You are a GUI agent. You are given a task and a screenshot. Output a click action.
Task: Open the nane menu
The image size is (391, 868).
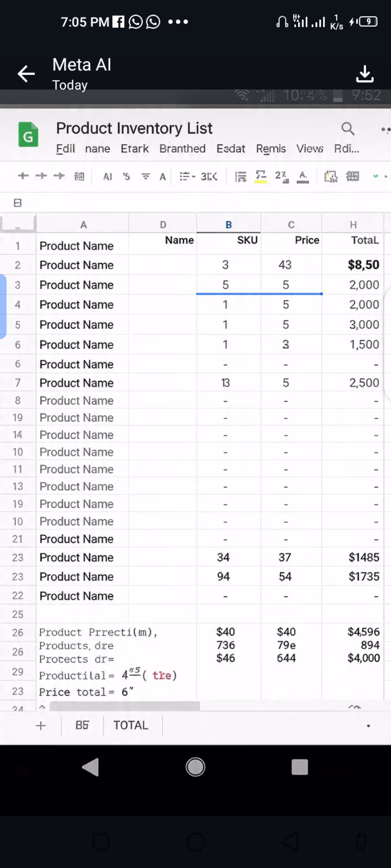(x=97, y=148)
